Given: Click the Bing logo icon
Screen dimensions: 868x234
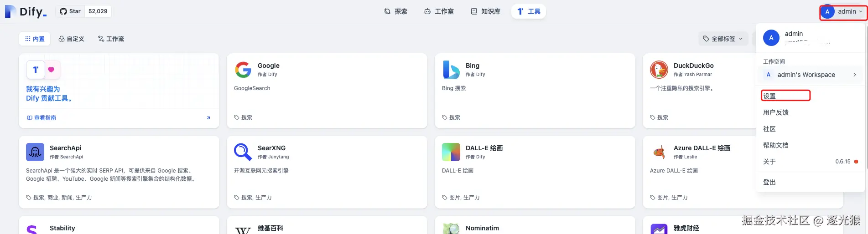Looking at the screenshot, I should (451, 70).
